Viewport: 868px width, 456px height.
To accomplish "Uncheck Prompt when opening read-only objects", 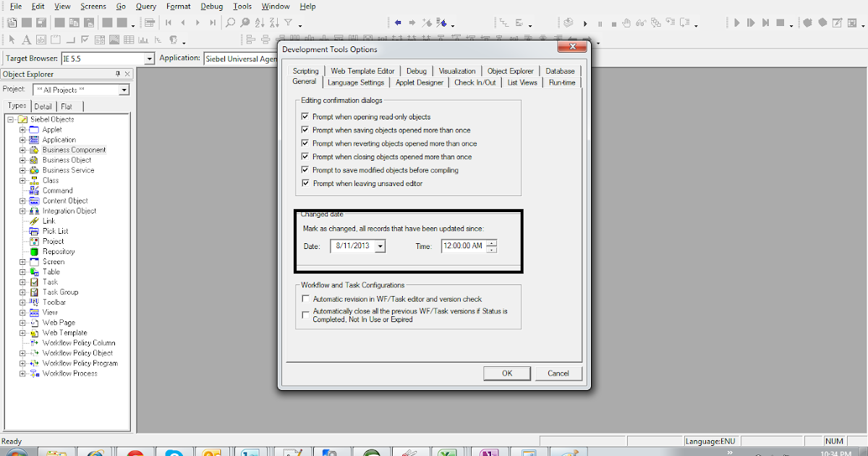I will pos(305,117).
